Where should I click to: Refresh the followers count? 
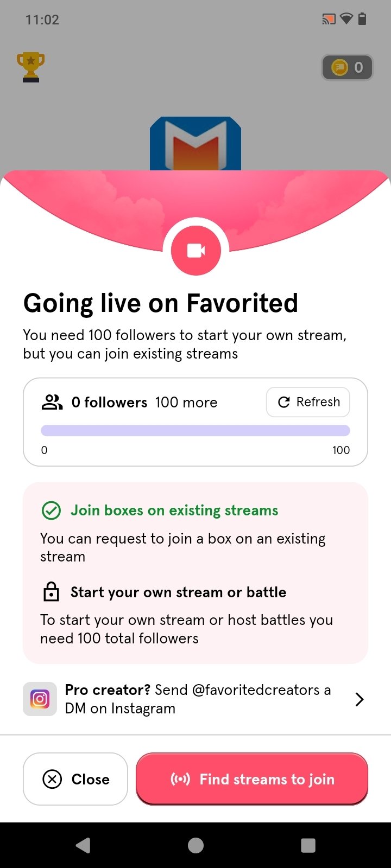tap(308, 402)
